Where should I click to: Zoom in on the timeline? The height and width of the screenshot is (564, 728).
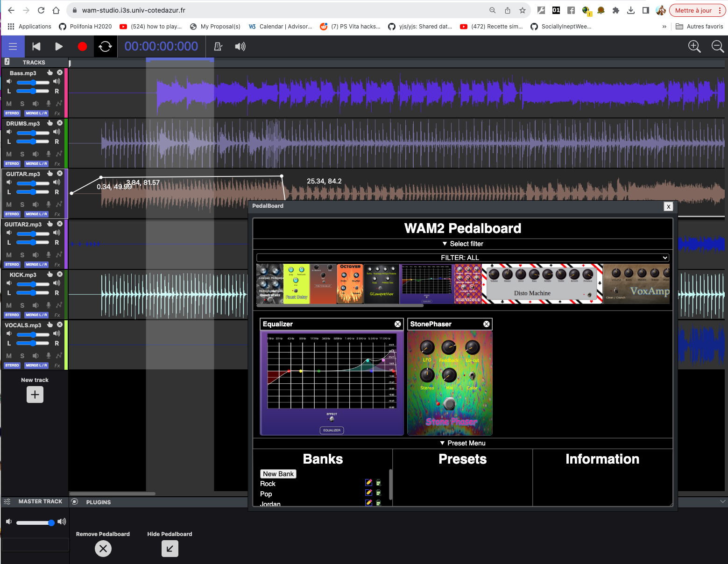click(694, 46)
